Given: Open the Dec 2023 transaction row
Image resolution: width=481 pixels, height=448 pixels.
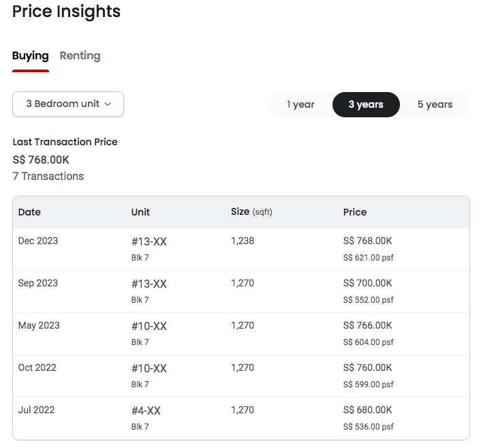Looking at the screenshot, I should [x=241, y=249].
